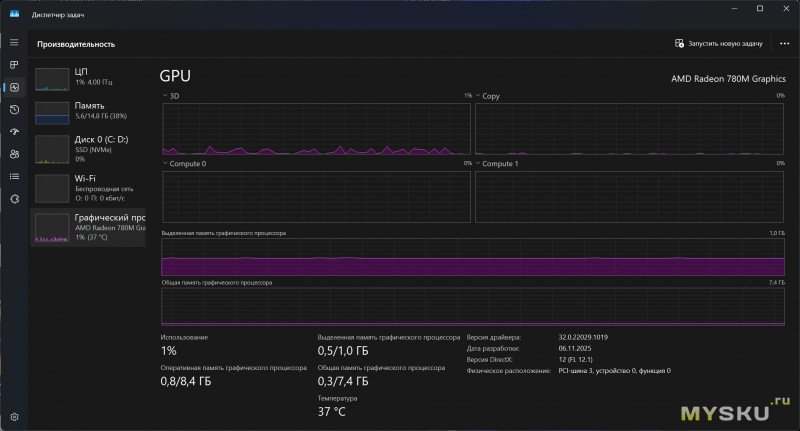Select Память in the performance list
This screenshot has height=431, width=800.
[x=89, y=111]
